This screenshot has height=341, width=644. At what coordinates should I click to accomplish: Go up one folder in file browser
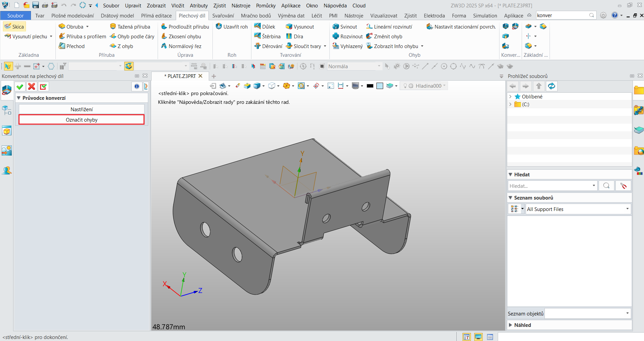pos(539,86)
